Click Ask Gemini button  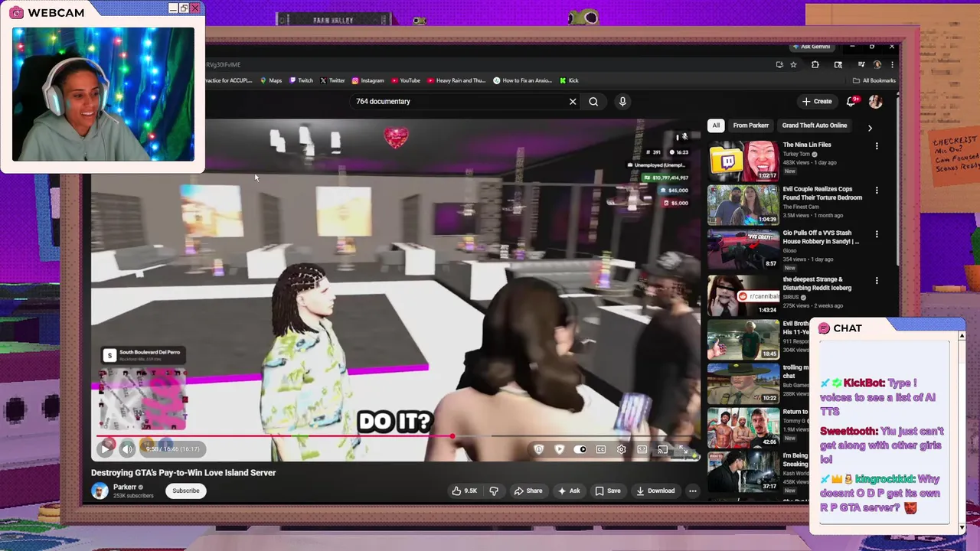coord(812,47)
